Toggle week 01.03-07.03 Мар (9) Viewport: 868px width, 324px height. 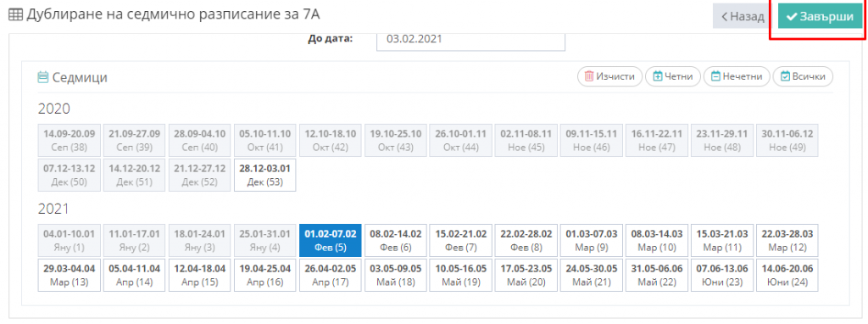coord(591,240)
